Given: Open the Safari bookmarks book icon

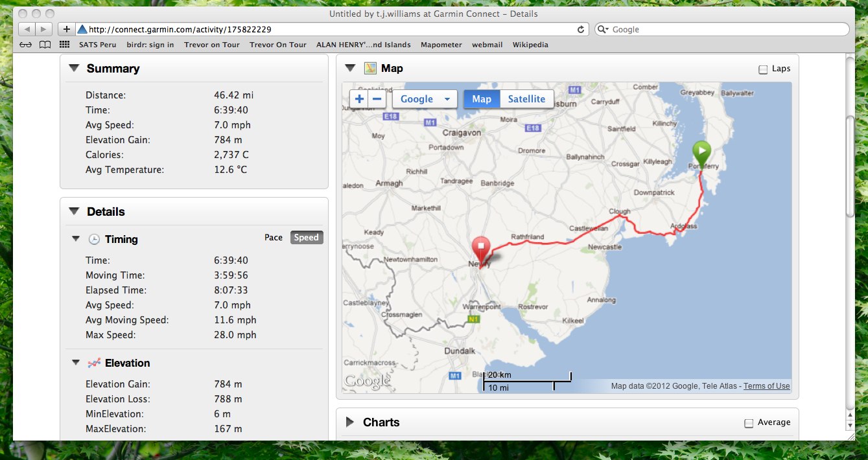Looking at the screenshot, I should [x=45, y=45].
